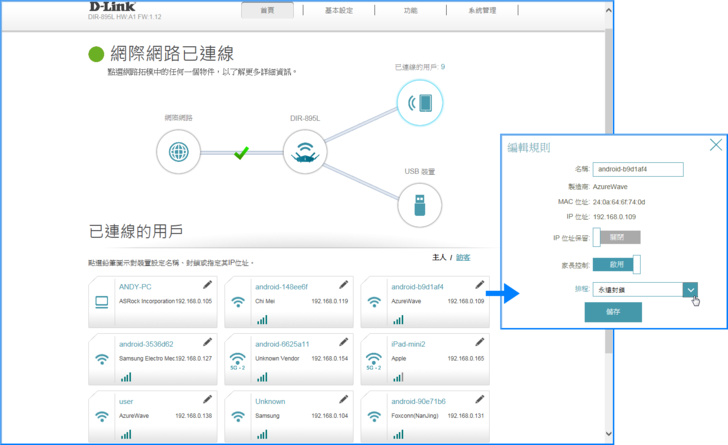728x445 pixels.
Task: Open the connected clients device icon
Action: tap(419, 102)
